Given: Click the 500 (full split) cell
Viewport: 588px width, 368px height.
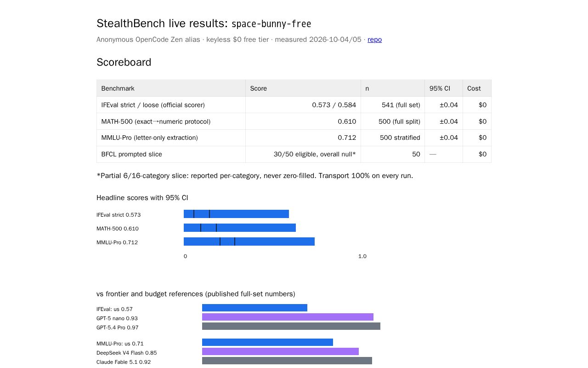Looking at the screenshot, I should pyautogui.click(x=393, y=121).
